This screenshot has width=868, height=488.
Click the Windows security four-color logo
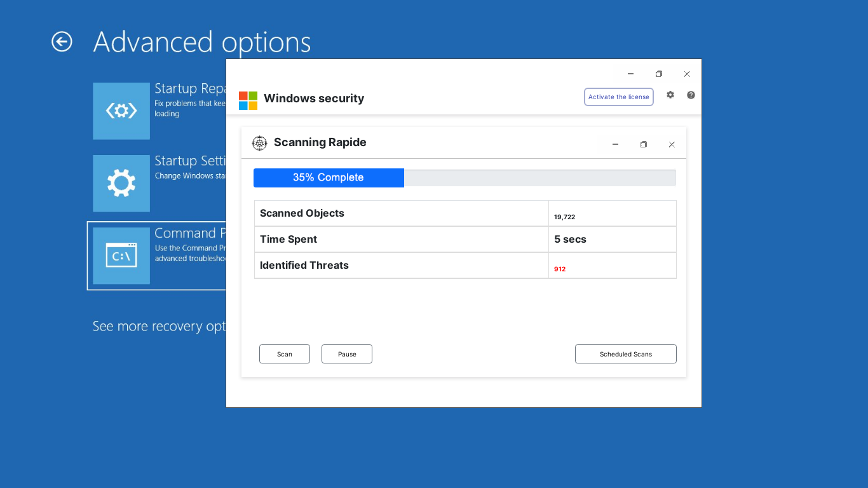click(x=248, y=100)
